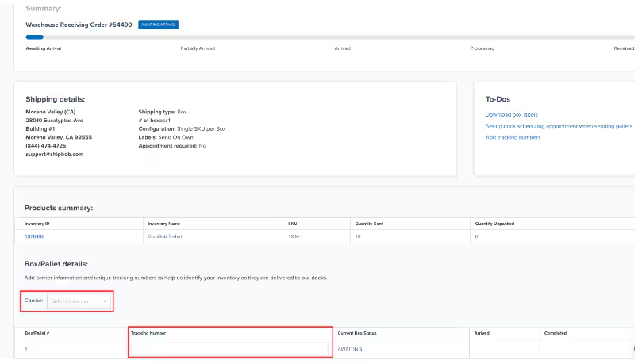This screenshot has height=364, width=642.
Task: Click the SKU column header
Action: tap(292, 224)
